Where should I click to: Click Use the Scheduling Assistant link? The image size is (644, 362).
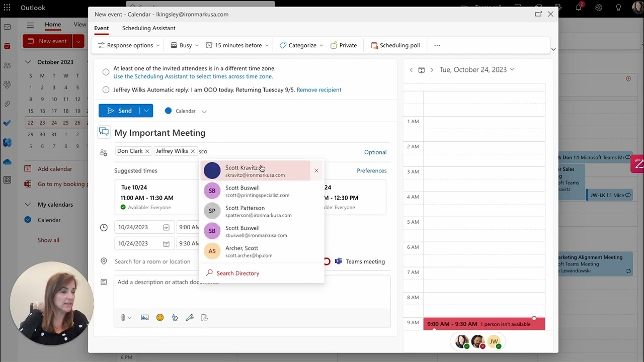click(193, 76)
